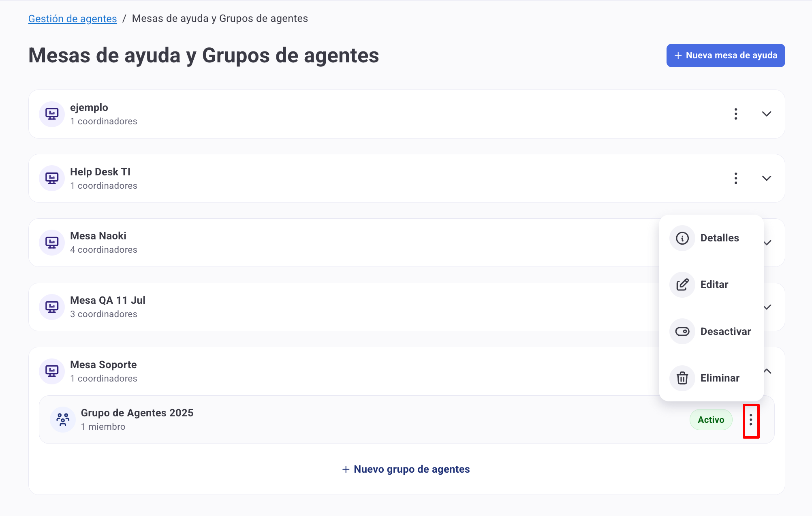
Task: Click the Desactivar toggle icon
Action: [x=682, y=331]
